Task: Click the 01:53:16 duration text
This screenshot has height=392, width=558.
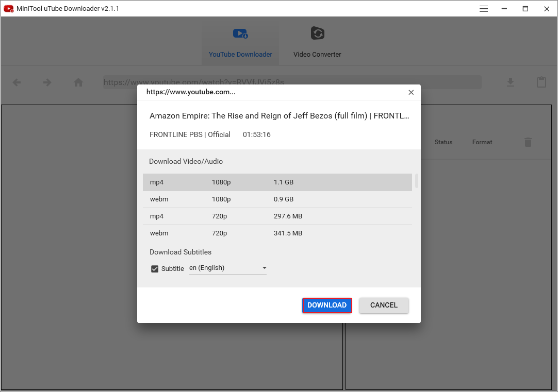Action: pyautogui.click(x=257, y=134)
